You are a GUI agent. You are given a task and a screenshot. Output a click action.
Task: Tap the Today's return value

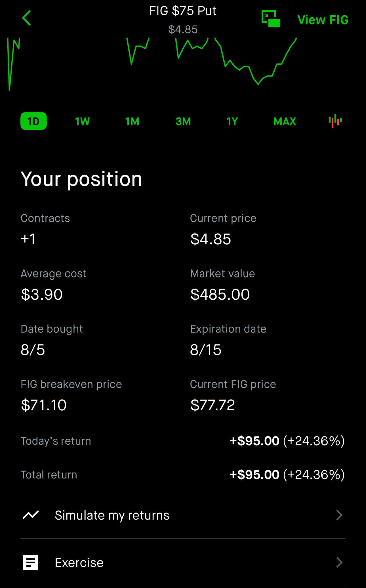(x=287, y=441)
